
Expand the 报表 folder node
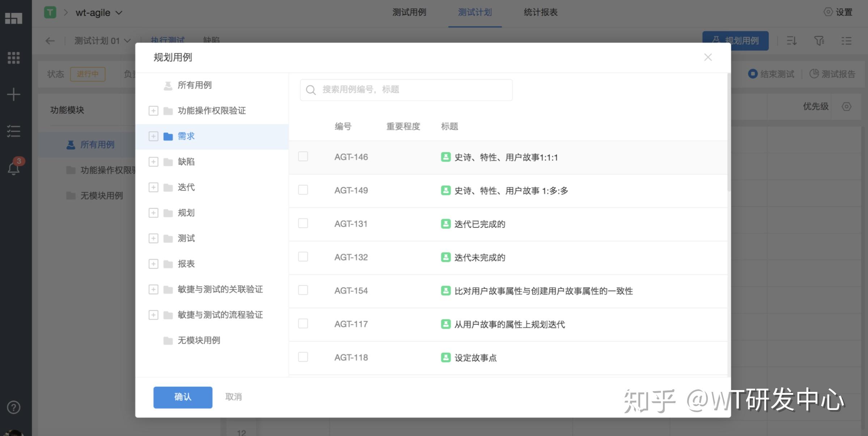[153, 264]
